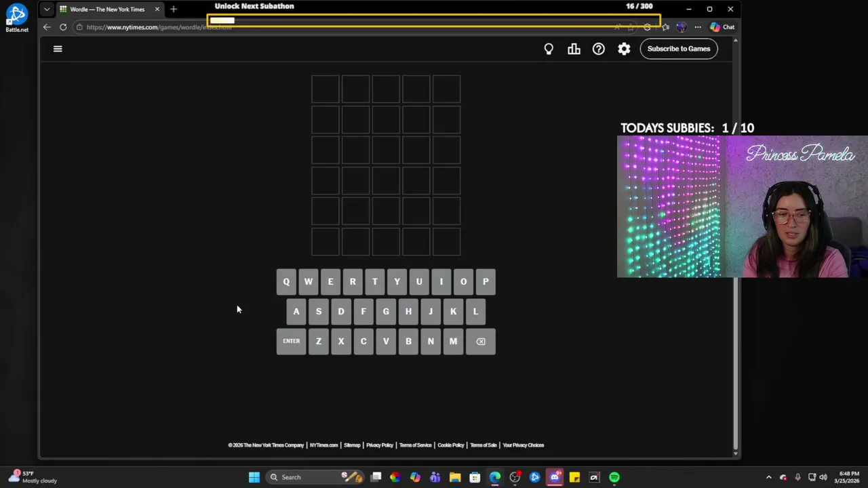The width and height of the screenshot is (868, 488).
Task: Open the Wordle statistics bar chart icon
Action: click(574, 49)
